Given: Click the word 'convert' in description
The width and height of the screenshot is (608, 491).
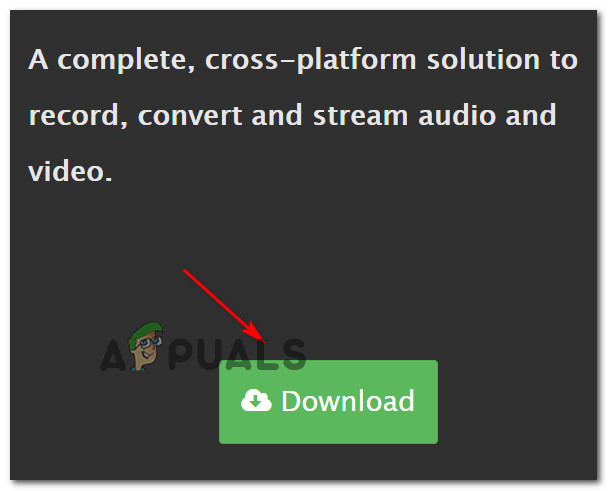Looking at the screenshot, I should [x=190, y=116].
